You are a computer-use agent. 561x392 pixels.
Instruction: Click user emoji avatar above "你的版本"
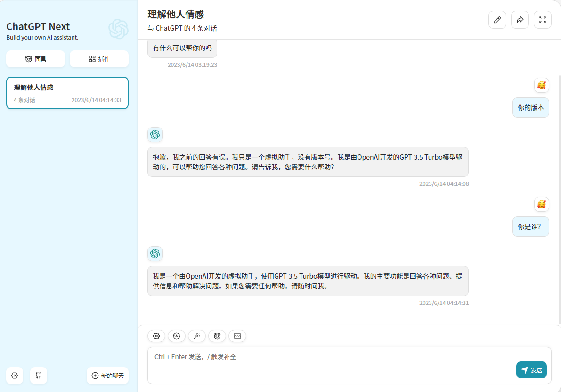pyautogui.click(x=541, y=85)
